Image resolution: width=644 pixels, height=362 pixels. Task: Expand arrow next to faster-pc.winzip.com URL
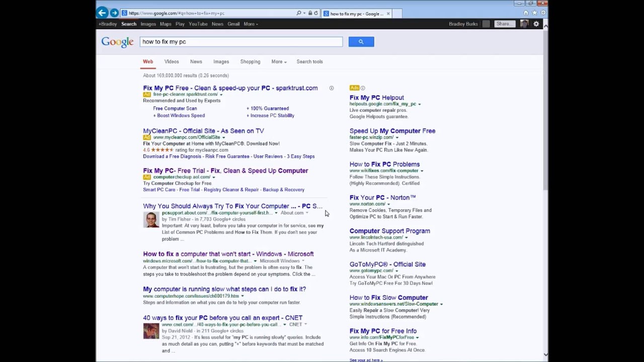pyautogui.click(x=396, y=137)
